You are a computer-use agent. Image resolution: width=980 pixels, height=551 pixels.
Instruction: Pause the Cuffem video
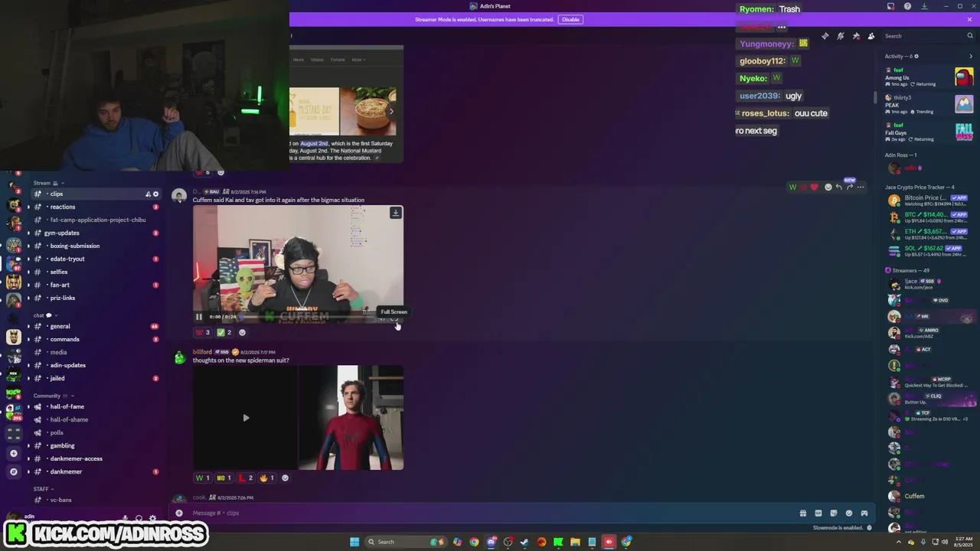[198, 317]
